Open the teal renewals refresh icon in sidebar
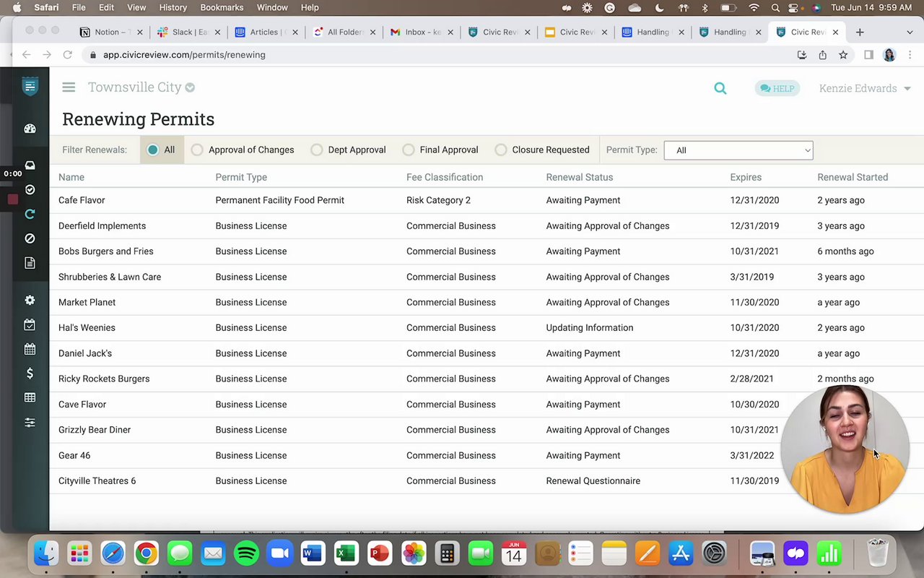Viewport: 924px width, 578px height. pos(30,214)
